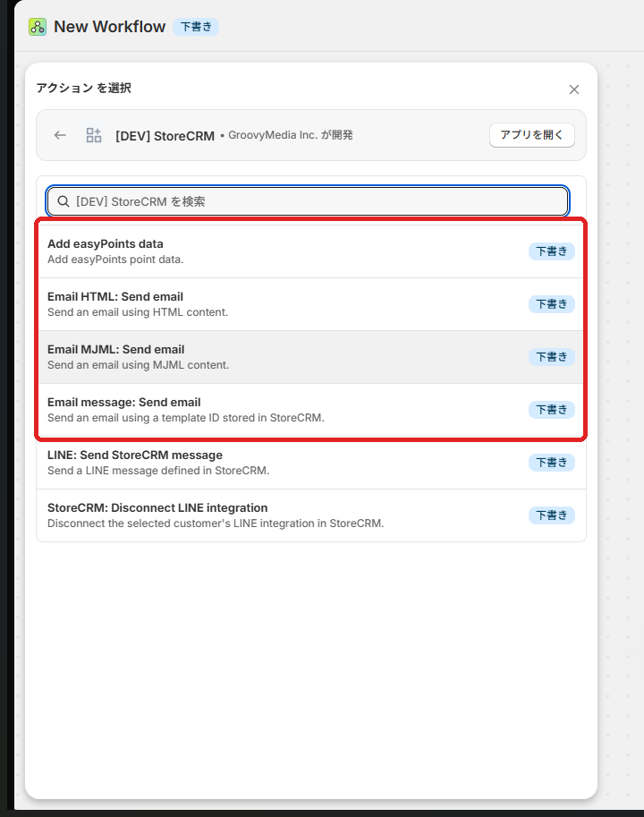Click the 下書き badge on Email MJML row
This screenshot has width=644, height=817.
pyautogui.click(x=552, y=357)
